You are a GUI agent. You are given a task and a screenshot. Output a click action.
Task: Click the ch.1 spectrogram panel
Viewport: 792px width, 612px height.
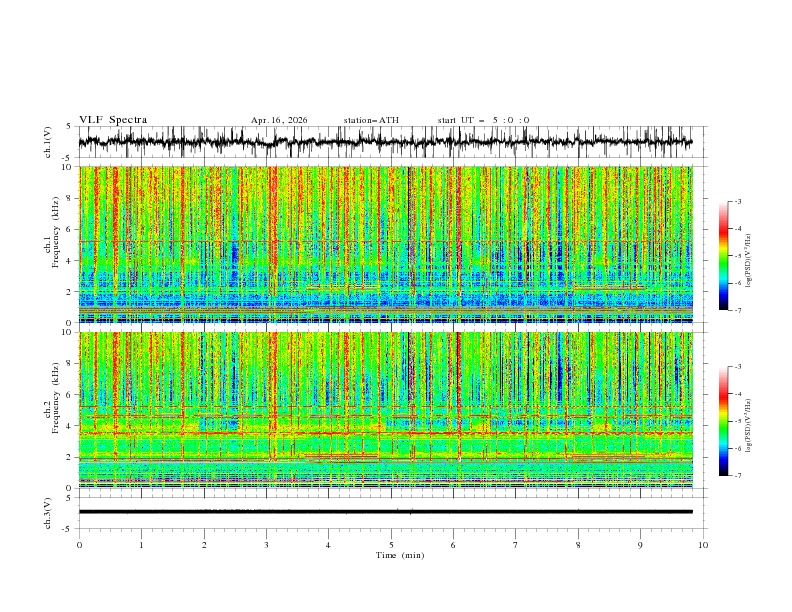click(385, 244)
